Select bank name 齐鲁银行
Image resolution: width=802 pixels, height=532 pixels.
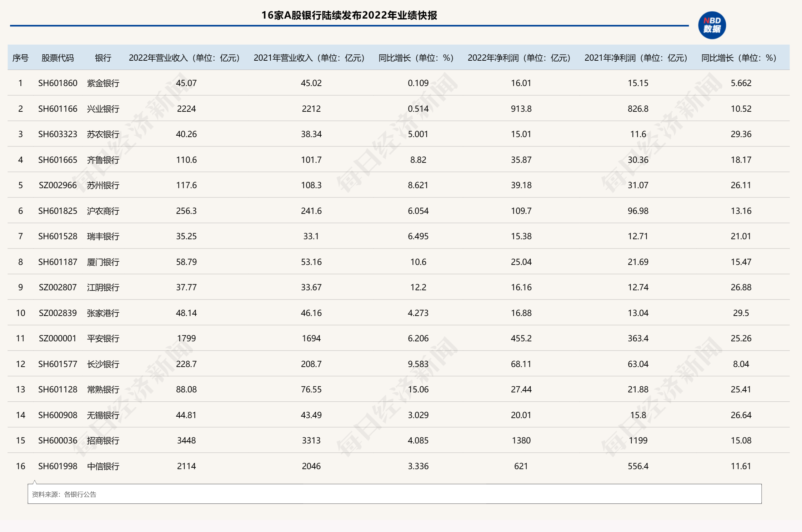103,160
